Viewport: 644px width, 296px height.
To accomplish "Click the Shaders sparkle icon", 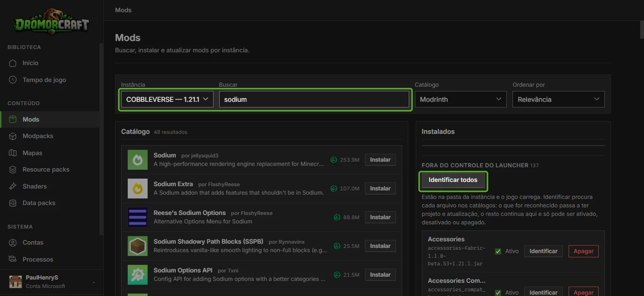I will coord(13,186).
